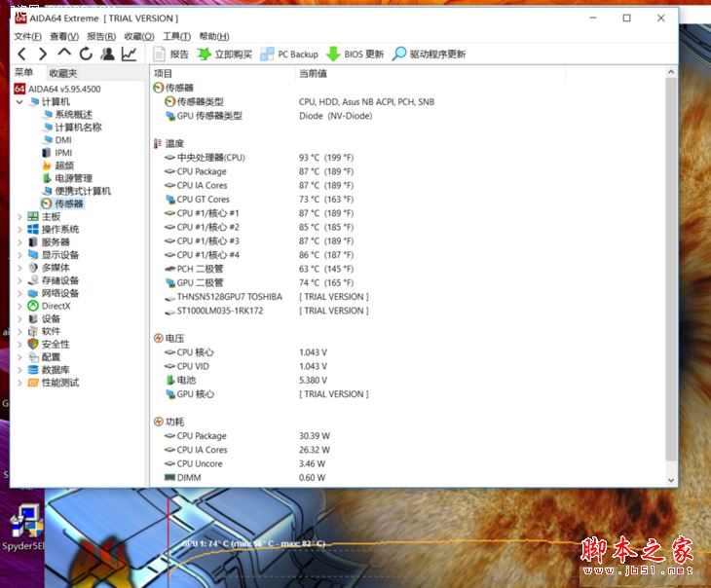Click the Back navigation arrow
Viewport: 711px width, 588px height.
21,55
